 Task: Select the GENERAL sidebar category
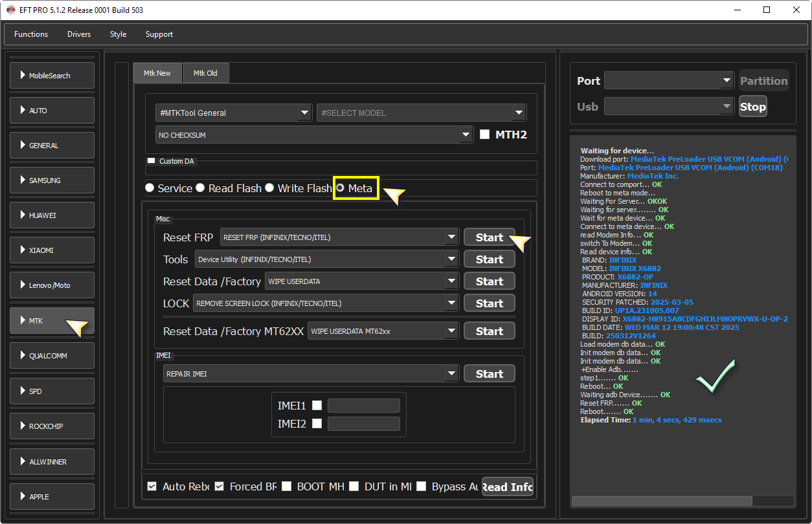tap(52, 146)
